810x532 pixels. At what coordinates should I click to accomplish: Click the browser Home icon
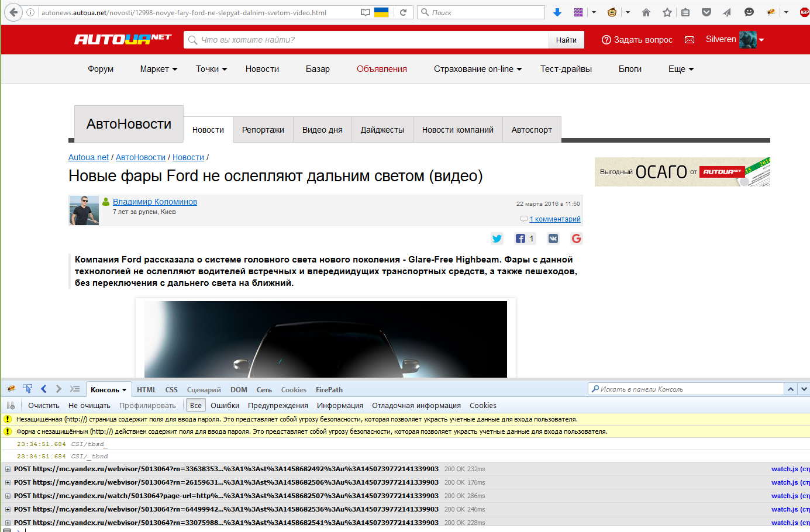[x=646, y=12]
